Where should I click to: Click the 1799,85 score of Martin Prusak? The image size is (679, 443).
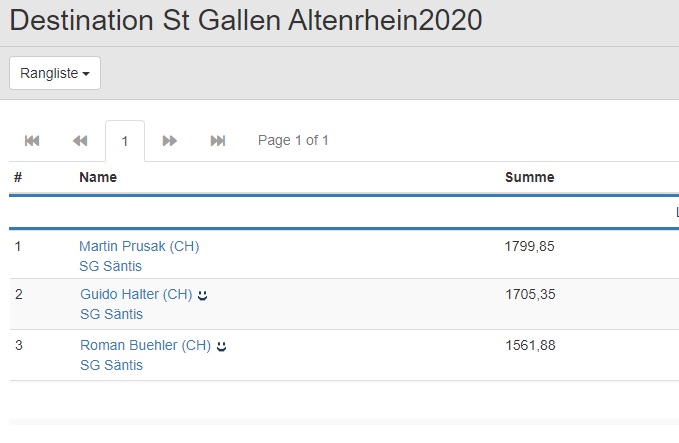tap(529, 246)
